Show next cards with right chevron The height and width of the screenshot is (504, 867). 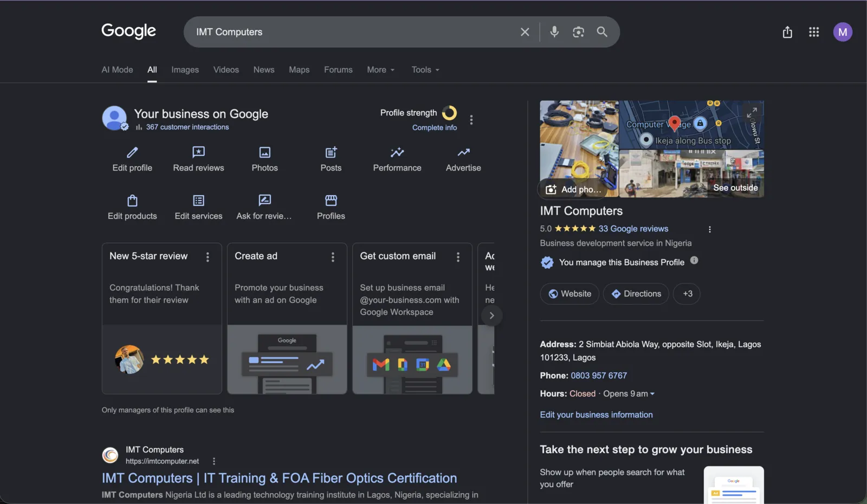pyautogui.click(x=491, y=315)
